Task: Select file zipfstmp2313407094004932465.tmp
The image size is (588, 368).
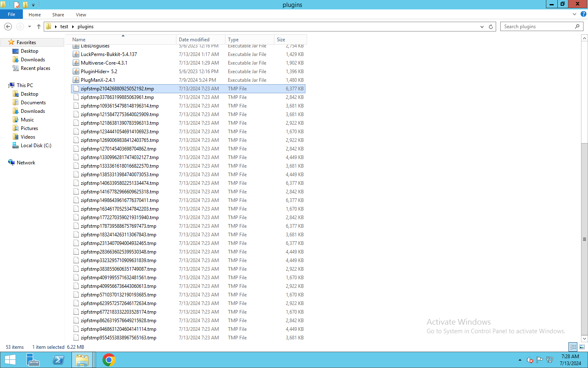Action: (118, 243)
